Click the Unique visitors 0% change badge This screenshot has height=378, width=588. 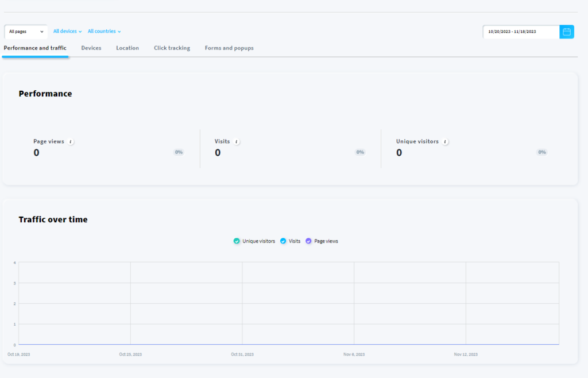point(542,152)
